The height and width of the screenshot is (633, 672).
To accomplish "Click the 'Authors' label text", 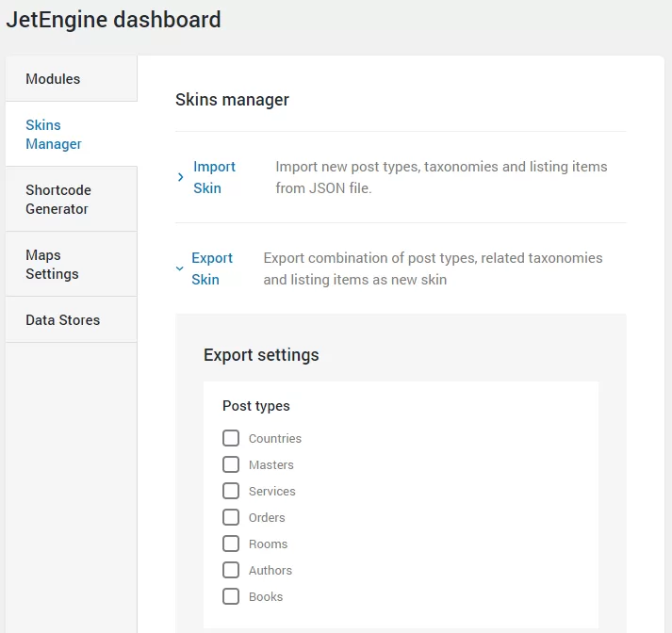I will pos(270,571).
